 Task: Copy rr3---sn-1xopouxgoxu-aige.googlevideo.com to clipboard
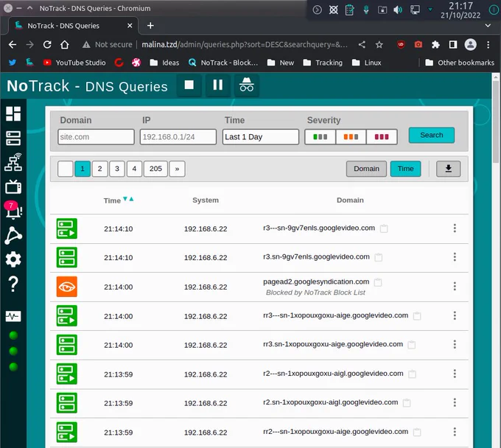coord(417,316)
